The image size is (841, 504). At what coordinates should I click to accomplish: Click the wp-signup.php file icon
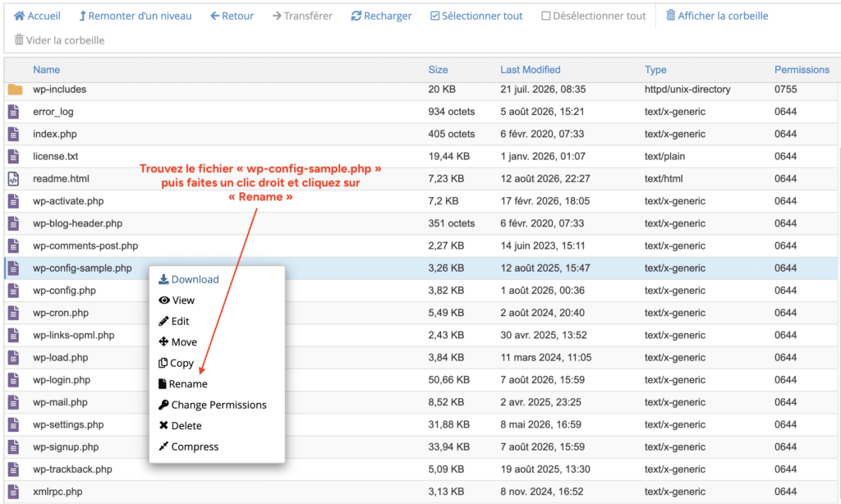(x=13, y=447)
